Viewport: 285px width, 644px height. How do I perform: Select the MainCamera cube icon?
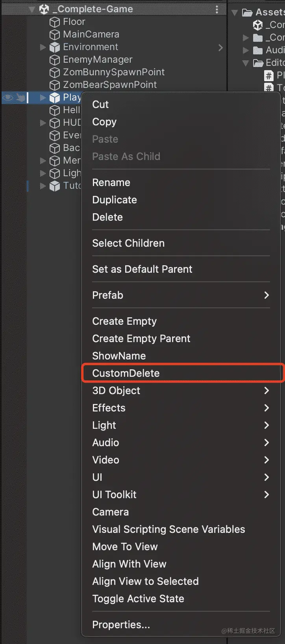point(55,35)
